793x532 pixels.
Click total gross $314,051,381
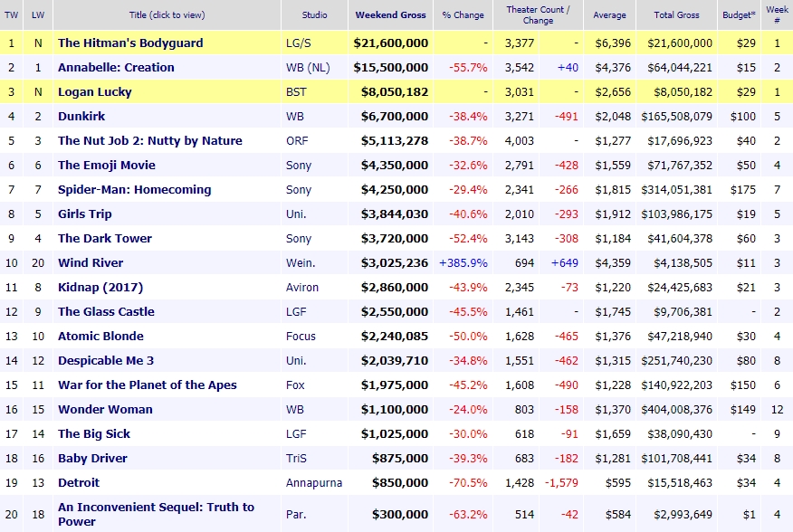pos(677,190)
